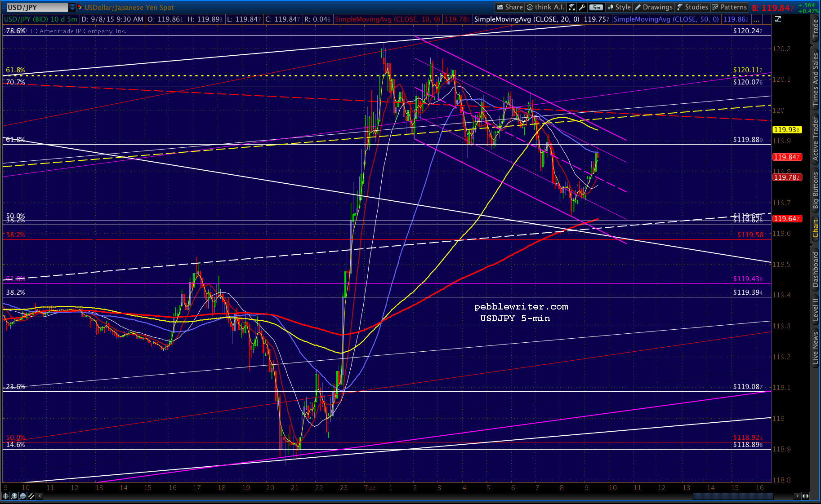The height and width of the screenshot is (504, 821).
Task: Open the Patterns menu
Action: 729,7
